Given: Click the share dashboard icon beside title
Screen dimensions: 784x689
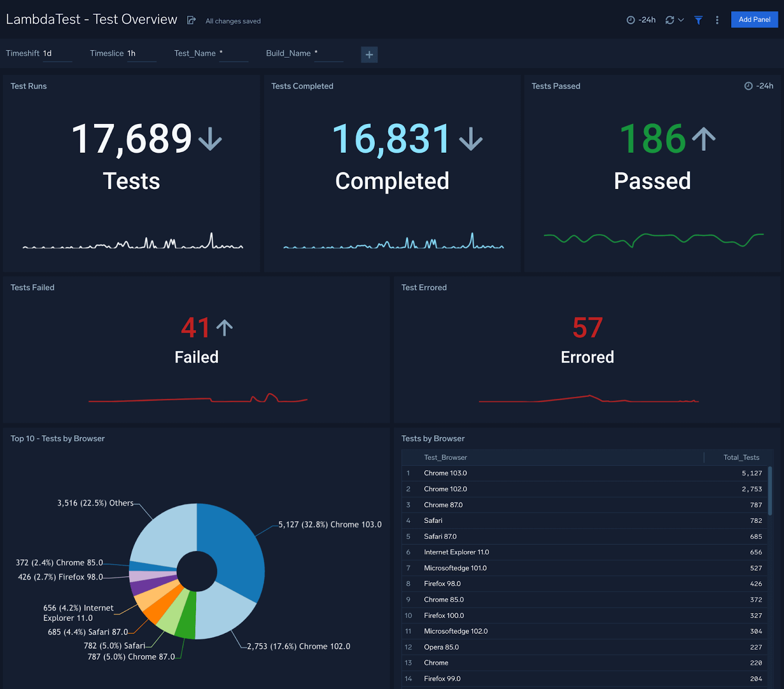Looking at the screenshot, I should click(192, 20).
